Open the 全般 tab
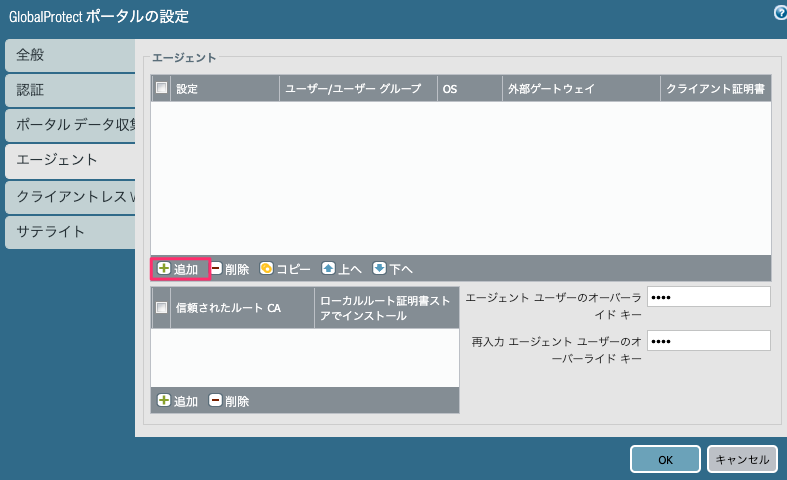The image size is (787, 480). coord(70,55)
